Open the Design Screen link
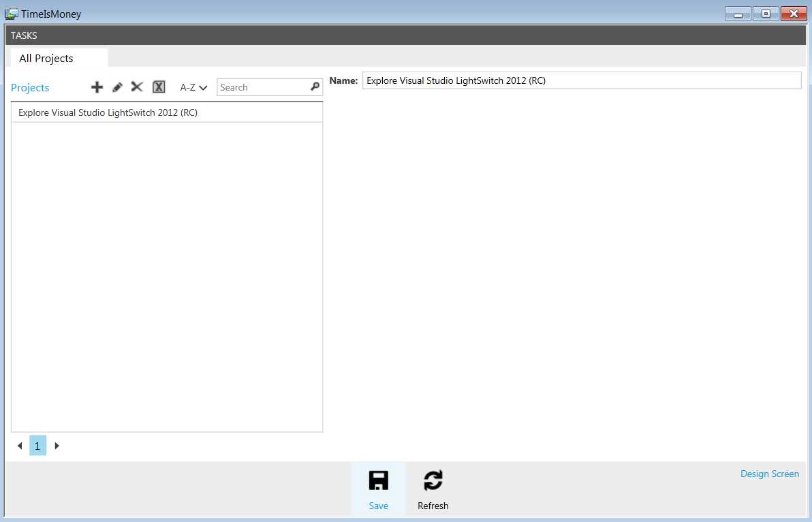 [770, 474]
